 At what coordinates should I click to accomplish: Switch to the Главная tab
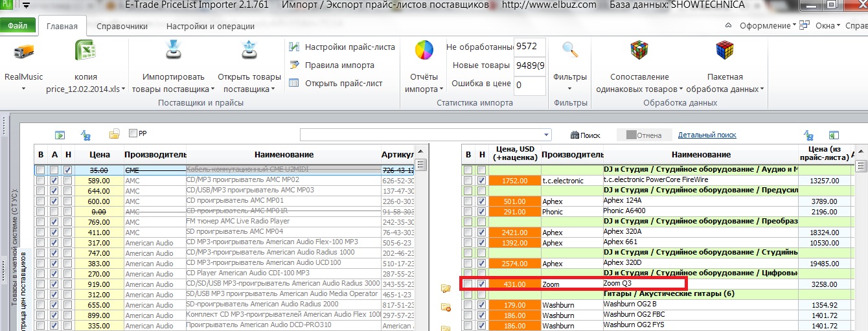click(62, 27)
